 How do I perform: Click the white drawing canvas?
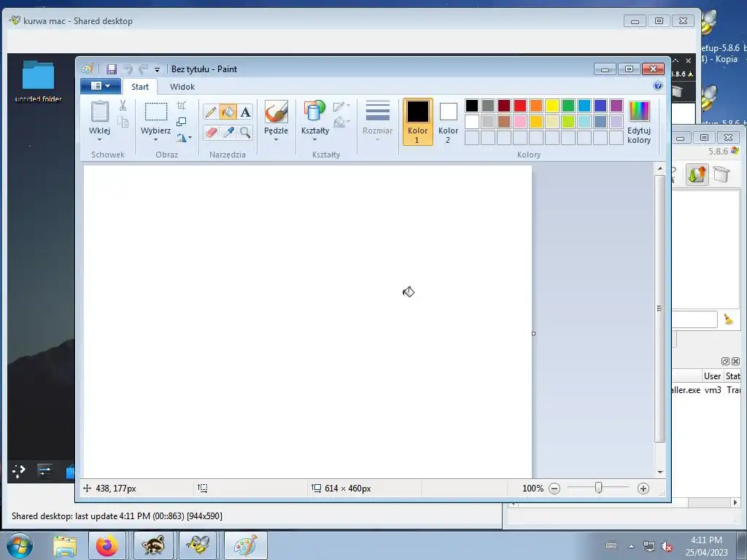pos(308,322)
